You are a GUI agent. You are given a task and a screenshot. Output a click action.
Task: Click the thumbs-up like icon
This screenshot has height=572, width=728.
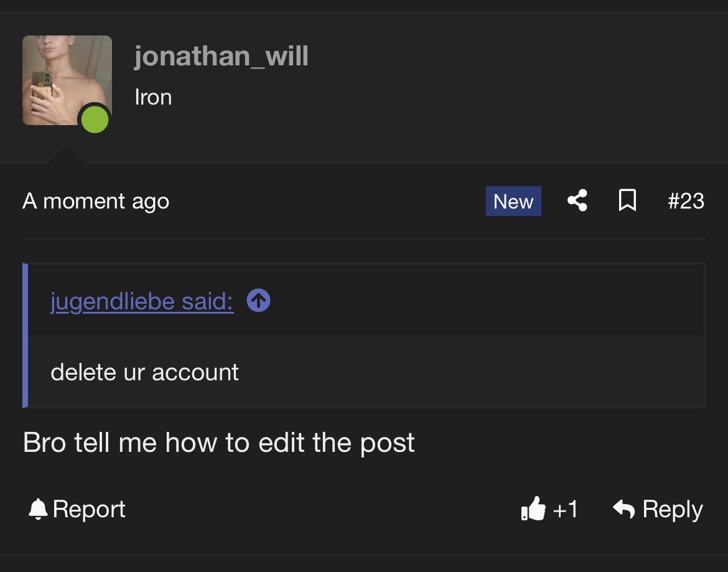click(533, 509)
